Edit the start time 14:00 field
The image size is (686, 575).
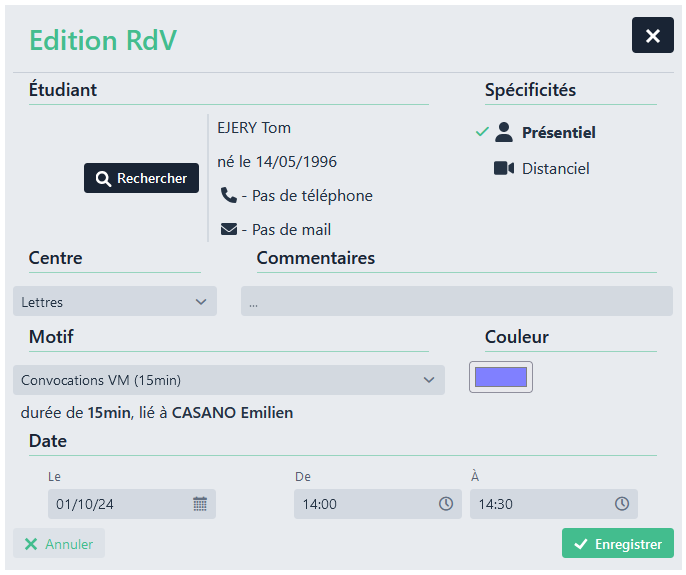coord(365,504)
